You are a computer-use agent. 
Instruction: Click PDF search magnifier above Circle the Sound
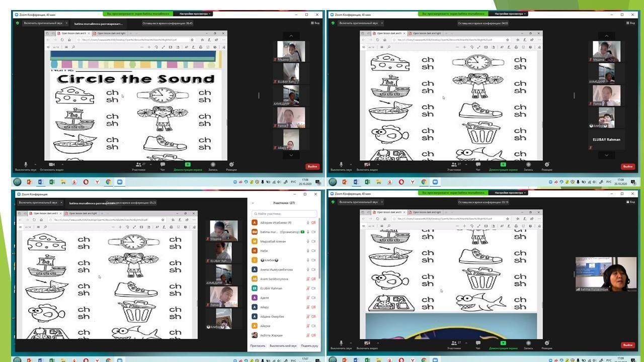73,47
